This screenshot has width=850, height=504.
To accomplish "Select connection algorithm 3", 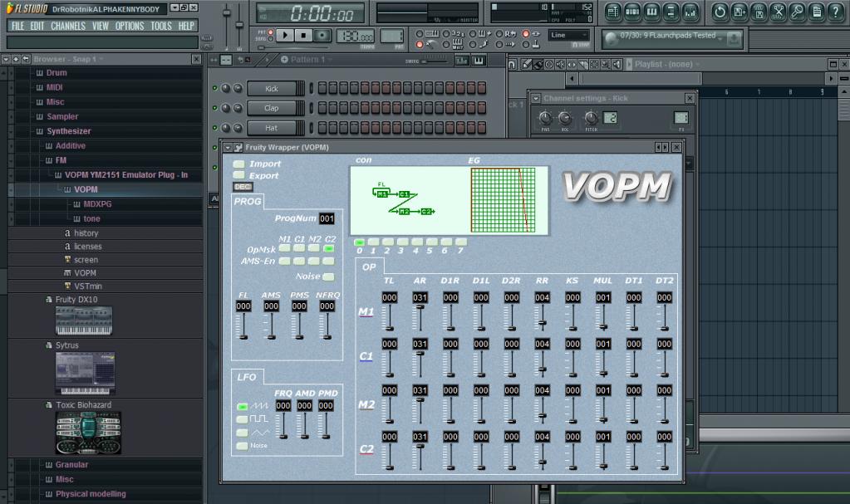I will [x=400, y=242].
